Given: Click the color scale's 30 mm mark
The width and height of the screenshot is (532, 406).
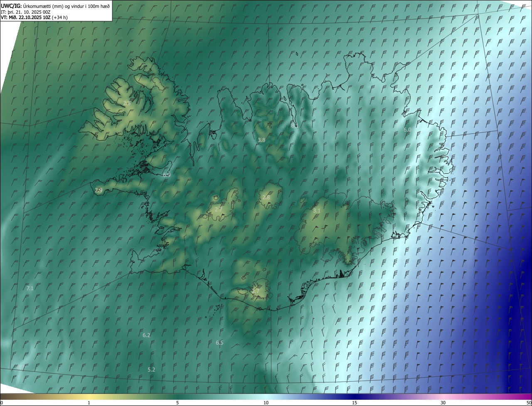Looking at the screenshot, I should pos(443,403).
